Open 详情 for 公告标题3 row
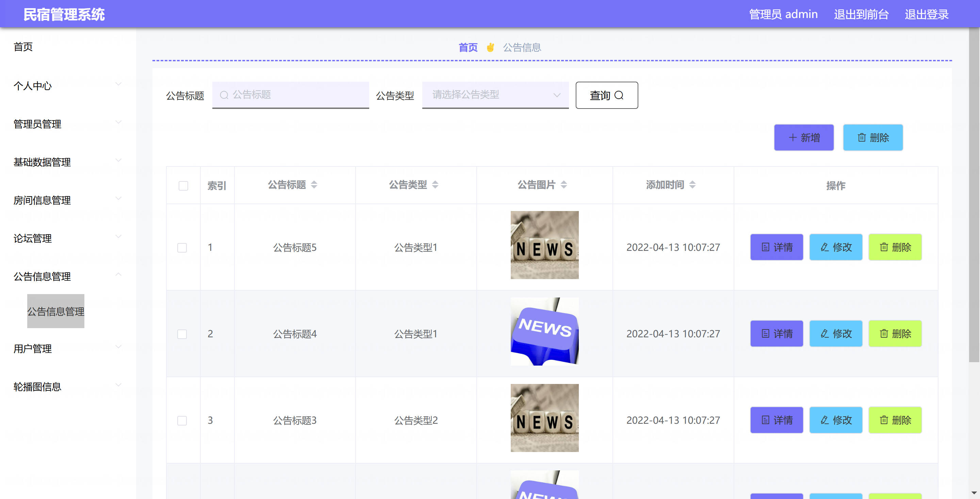The width and height of the screenshot is (980, 499). (777, 420)
